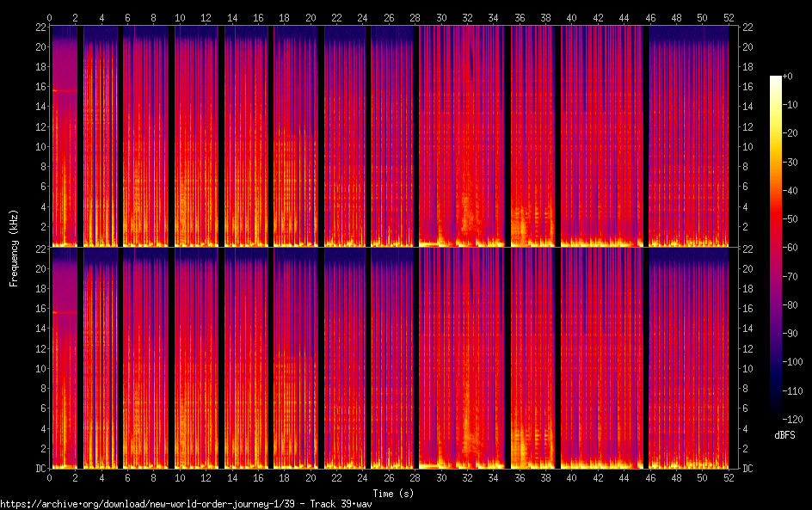Image resolution: width=812 pixels, height=510 pixels.
Task: Click the DC label at bottom-left of lower channel
Action: pyautogui.click(x=40, y=468)
